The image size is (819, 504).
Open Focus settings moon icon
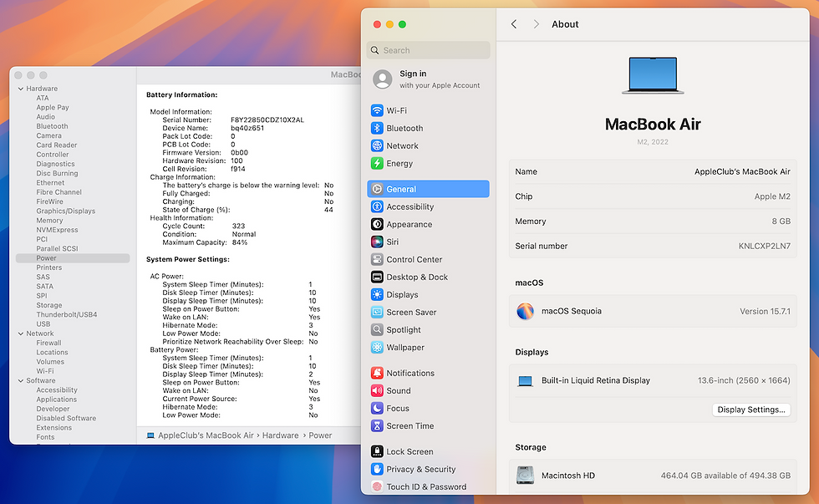[377, 409]
